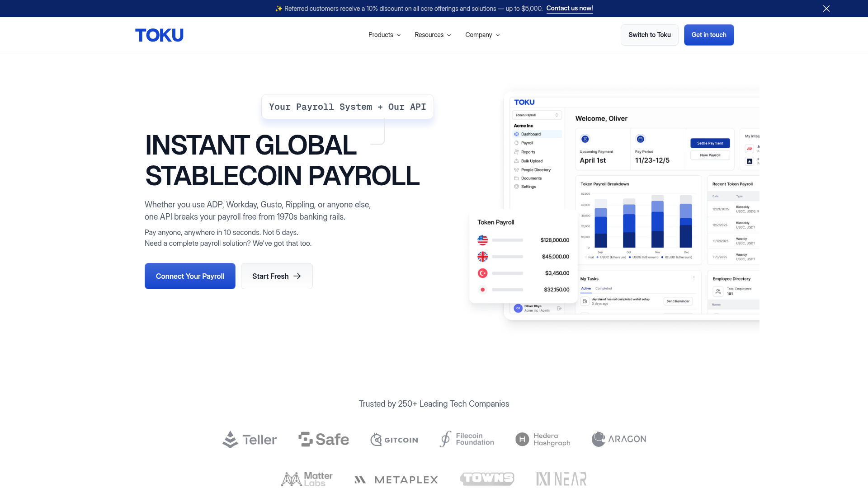
Task: Click the Turkey flag in Token Payroll card
Action: pyautogui.click(x=483, y=273)
